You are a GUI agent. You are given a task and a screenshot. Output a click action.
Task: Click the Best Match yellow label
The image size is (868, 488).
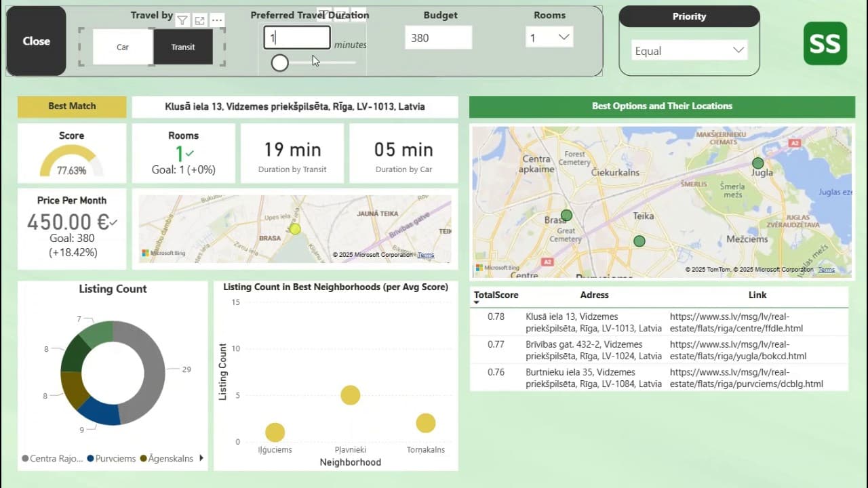(72, 106)
